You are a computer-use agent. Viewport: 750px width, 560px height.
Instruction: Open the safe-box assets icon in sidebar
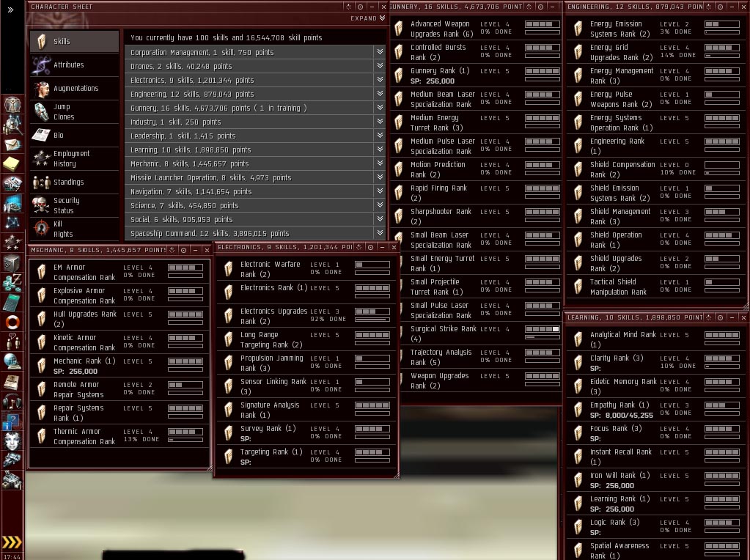pyautogui.click(x=12, y=262)
